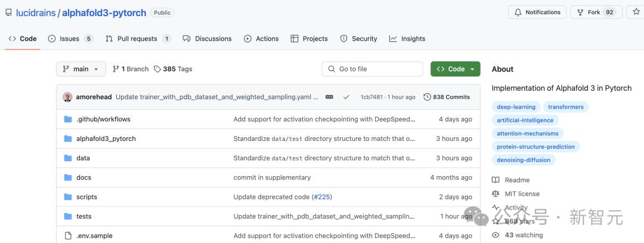Click amorehead's avatar thumbnail

coord(67,97)
